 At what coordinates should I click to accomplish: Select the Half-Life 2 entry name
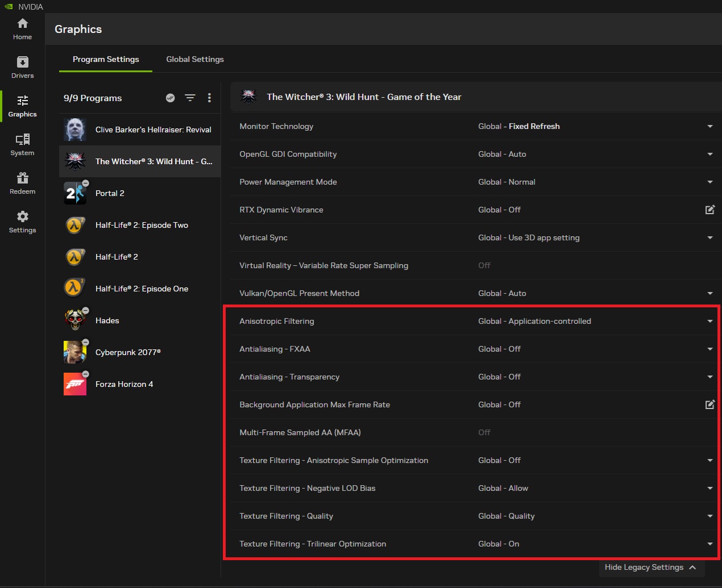tap(117, 257)
